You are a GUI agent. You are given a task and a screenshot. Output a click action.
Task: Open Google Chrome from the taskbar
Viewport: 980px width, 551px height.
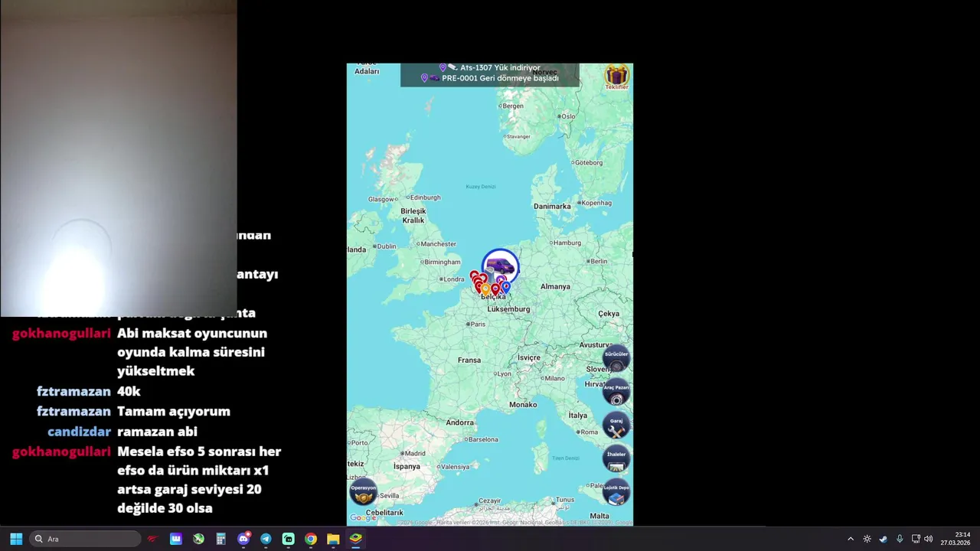(x=310, y=539)
